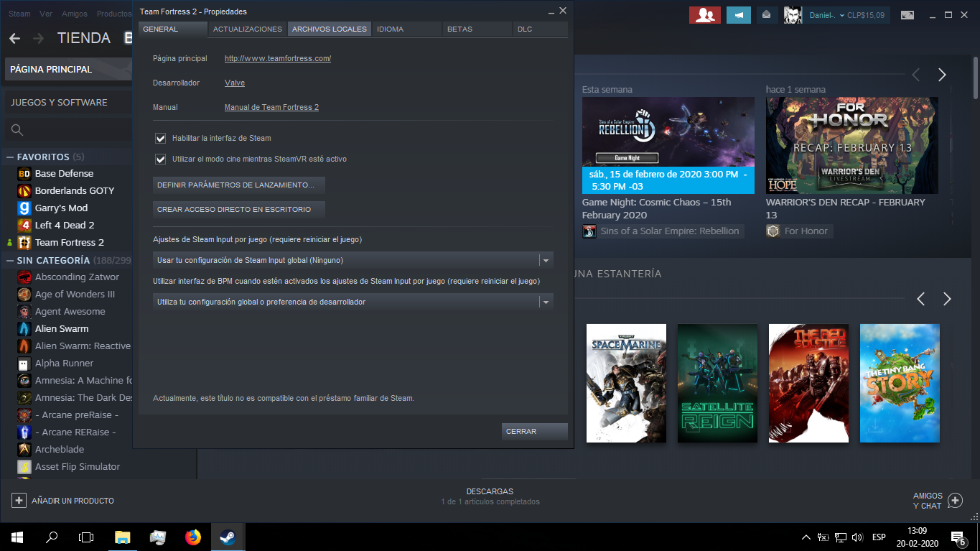Toggle the modo cine SteamVR checkbox

[x=161, y=159]
